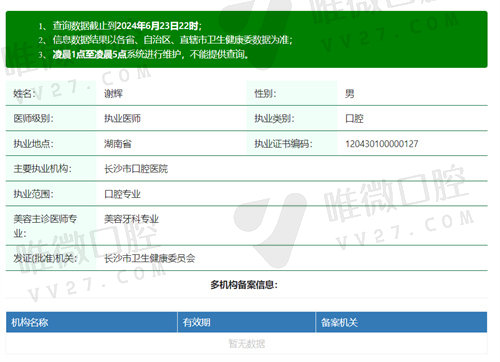This screenshot has width=500, height=362.
Task: Select the gender value 男
Action: (x=350, y=94)
